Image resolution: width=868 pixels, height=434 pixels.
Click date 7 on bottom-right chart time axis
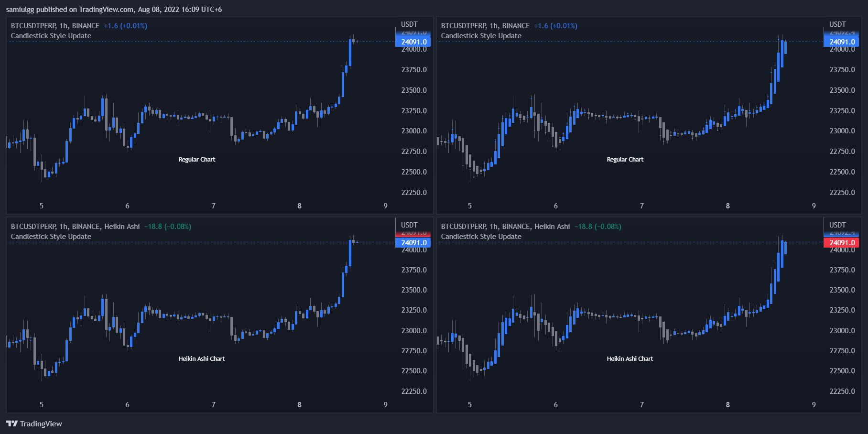pyautogui.click(x=642, y=405)
